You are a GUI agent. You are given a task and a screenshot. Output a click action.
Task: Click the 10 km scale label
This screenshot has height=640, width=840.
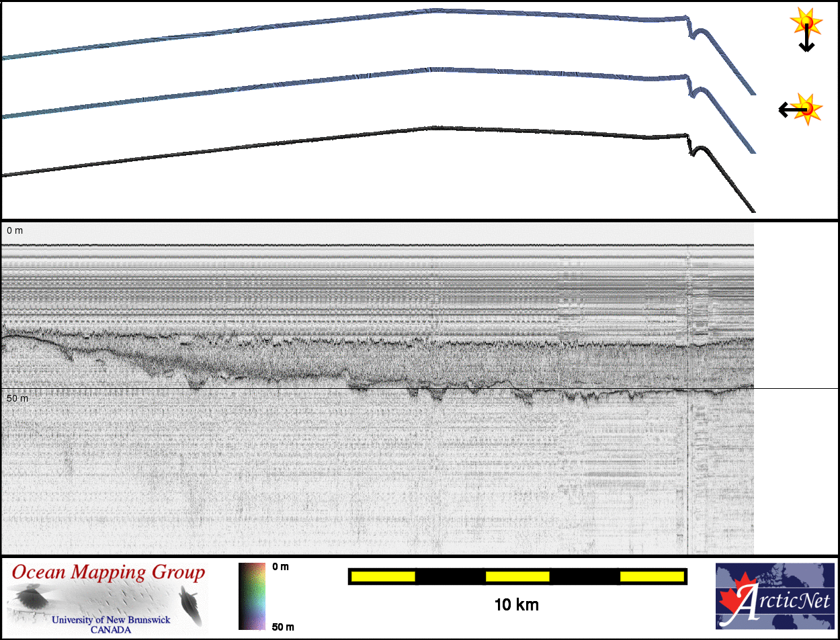(x=516, y=605)
